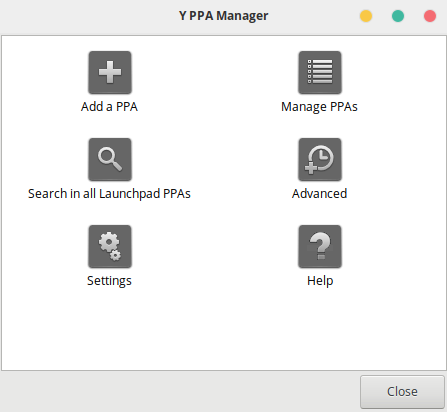Viewport: 447px width, 412px height.
Task: Click the "Settings" text label
Action: (109, 281)
